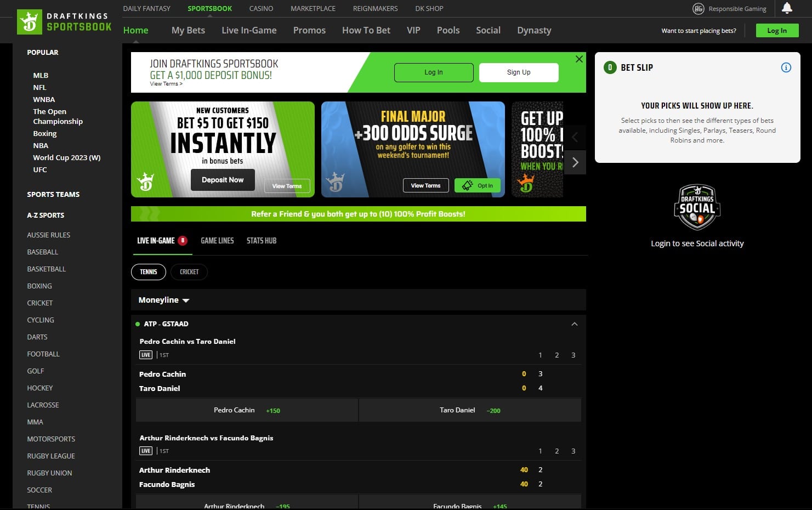
Task: Open the Bet Slip info icon
Action: coord(786,67)
